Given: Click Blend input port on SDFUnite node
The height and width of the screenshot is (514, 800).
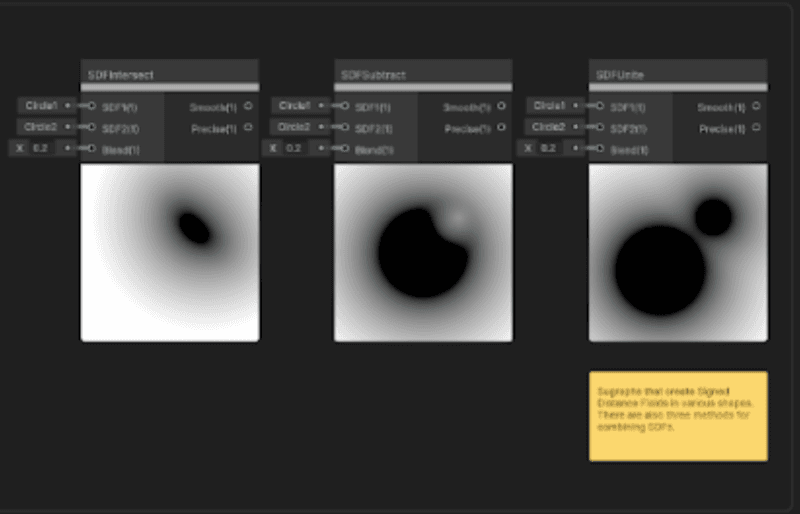Looking at the screenshot, I should point(600,149).
